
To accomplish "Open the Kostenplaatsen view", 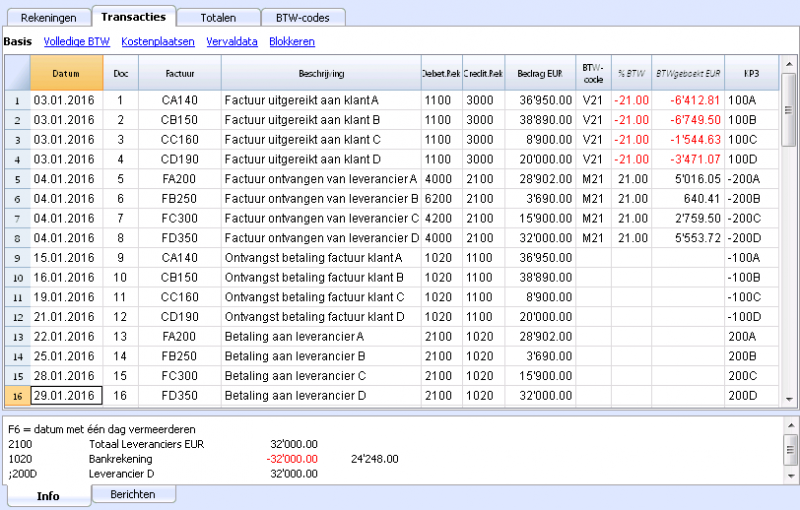I will click(x=158, y=41).
